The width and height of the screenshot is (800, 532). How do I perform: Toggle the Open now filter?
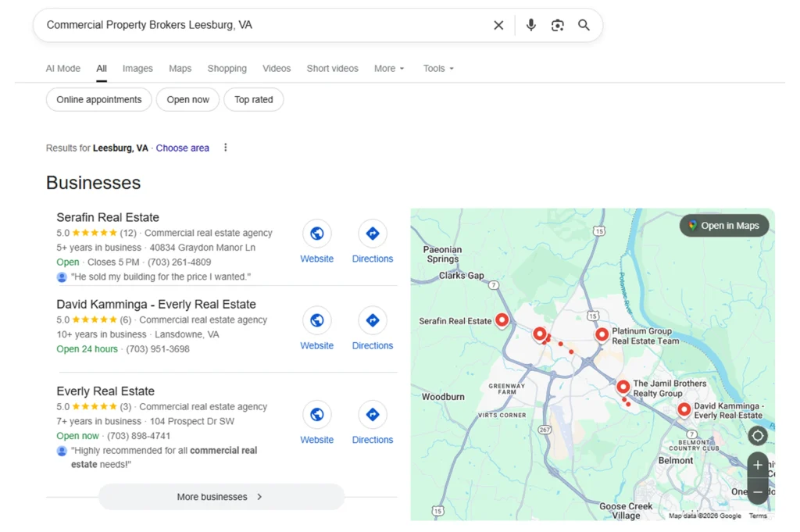(188, 100)
